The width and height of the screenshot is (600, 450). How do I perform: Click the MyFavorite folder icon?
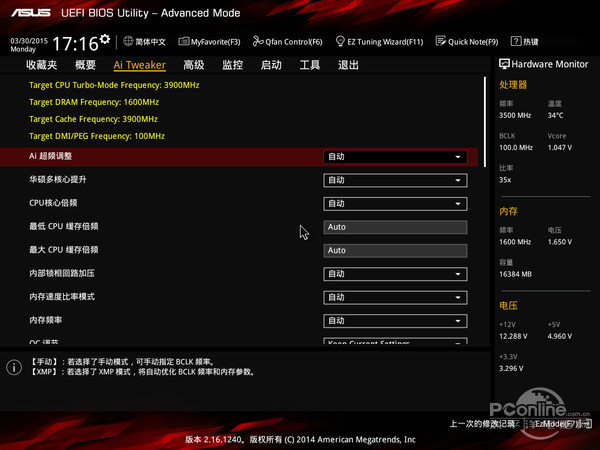coord(183,41)
